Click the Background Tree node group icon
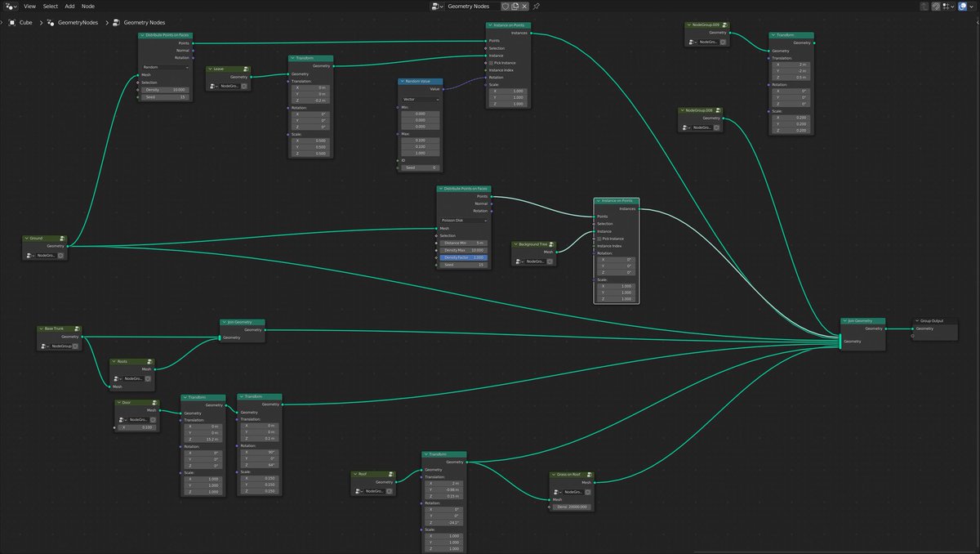The width and height of the screenshot is (980, 554). (551, 244)
